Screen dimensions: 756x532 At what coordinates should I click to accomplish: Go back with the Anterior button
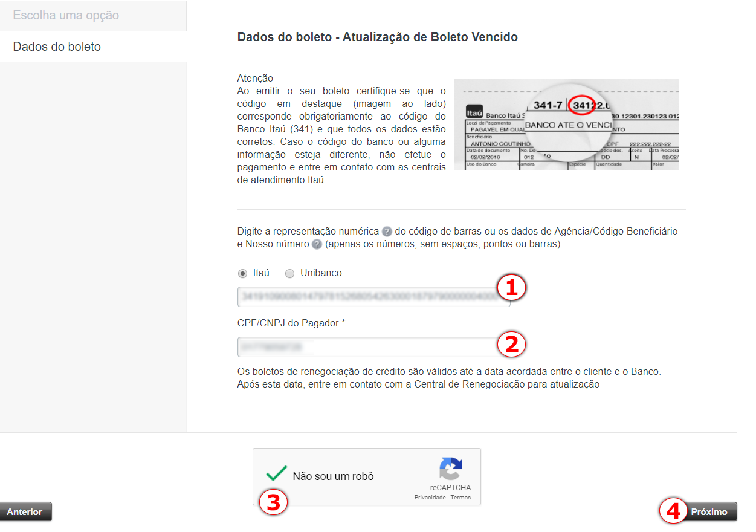click(x=25, y=511)
